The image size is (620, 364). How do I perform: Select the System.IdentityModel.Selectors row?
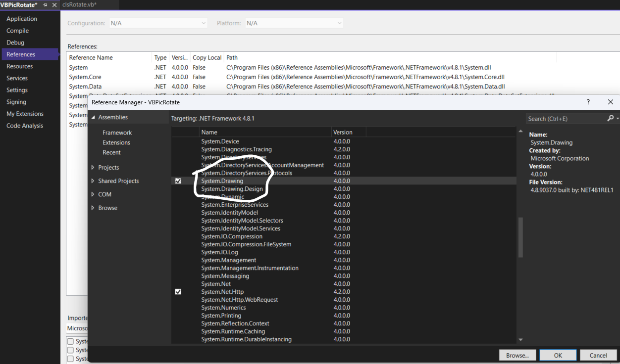pos(344,221)
